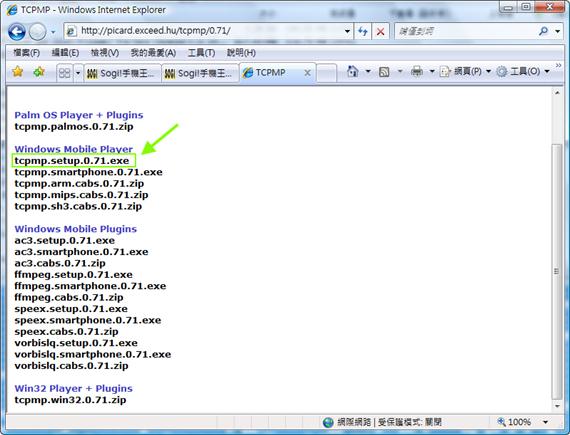Image resolution: width=570 pixels, height=435 pixels.
Task: Download speex.setup.0.71.exe
Action: pyautogui.click(x=71, y=309)
